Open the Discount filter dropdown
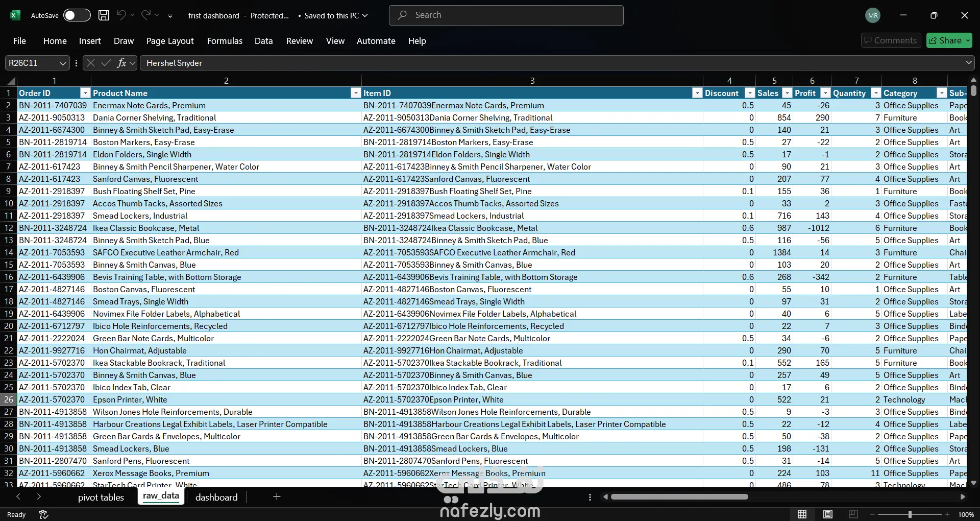 pos(750,93)
